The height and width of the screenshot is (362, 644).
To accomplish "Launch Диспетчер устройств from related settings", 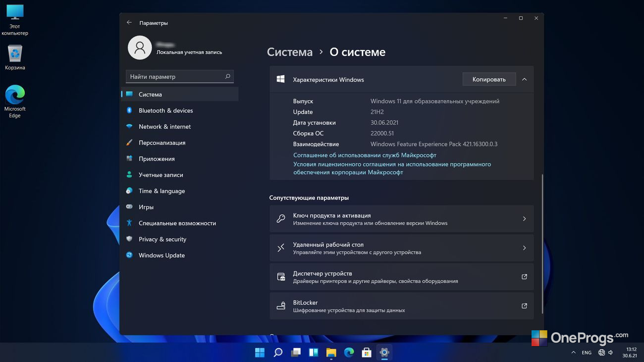I will pos(402,277).
